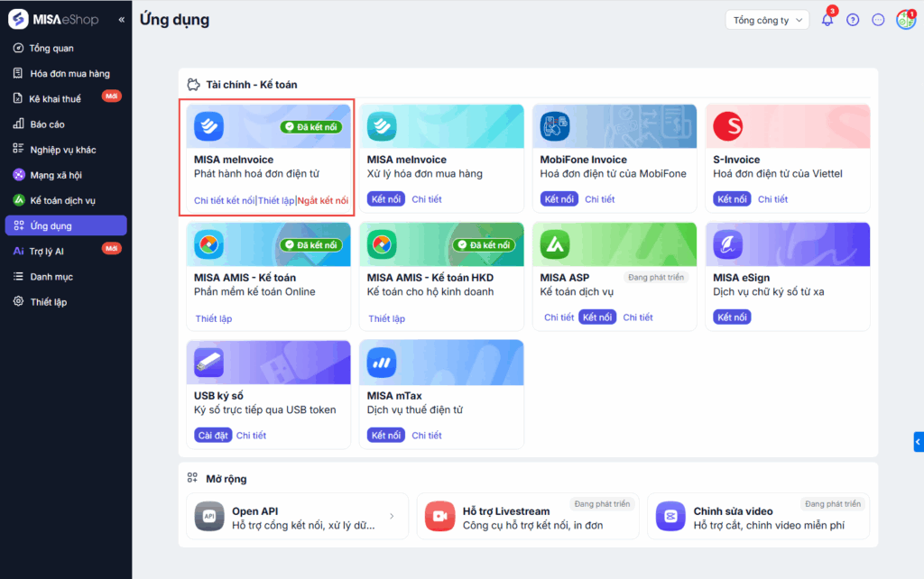
Task: Open Chi tiết for MobiFone Invoice
Action: (x=600, y=199)
